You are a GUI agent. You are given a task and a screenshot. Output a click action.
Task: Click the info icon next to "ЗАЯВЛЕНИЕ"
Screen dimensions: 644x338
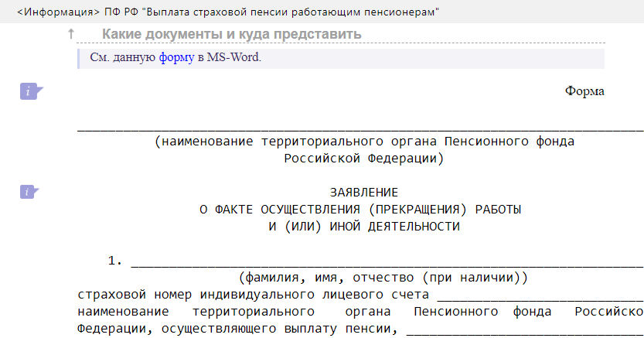[30, 191]
